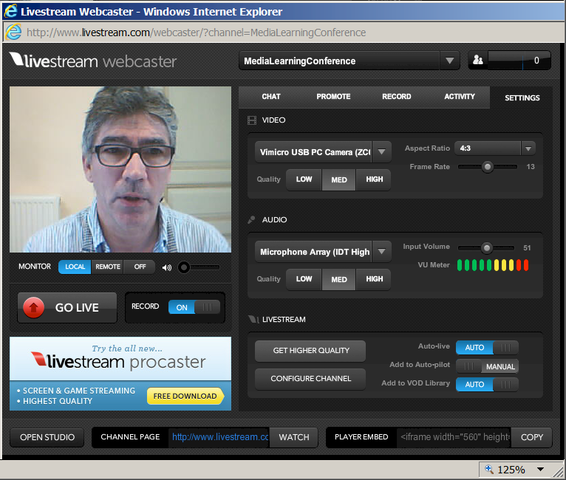Switch to the Record tab
The width and height of the screenshot is (566, 480).
click(396, 97)
